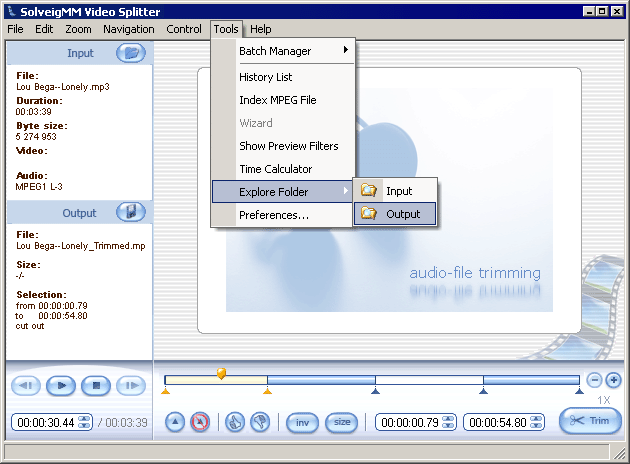630x464 pixels.
Task: Click input file name Lou Bega--Lonely.mp3
Action: [63, 87]
